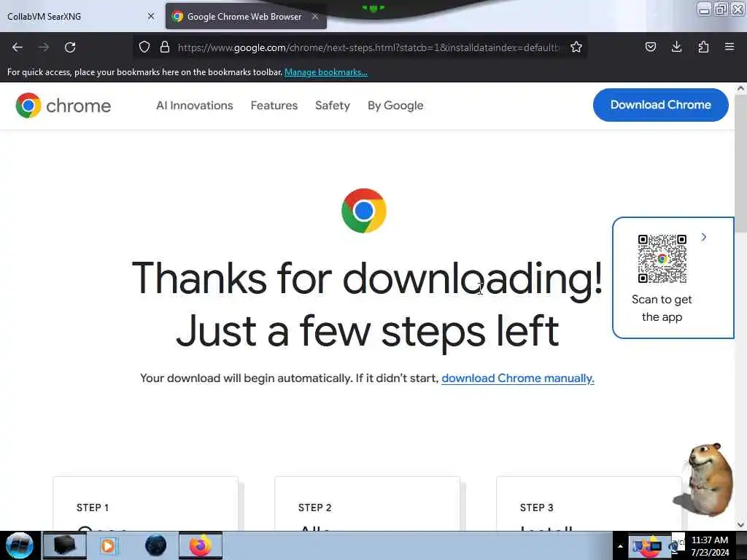Screen dimensions: 747x560
Task: Open the taskbar clock showing 11:37 AM
Action: pos(710,546)
